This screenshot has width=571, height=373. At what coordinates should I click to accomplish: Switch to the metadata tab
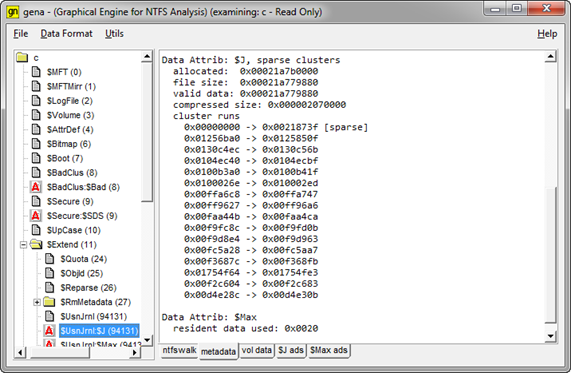[x=218, y=352]
